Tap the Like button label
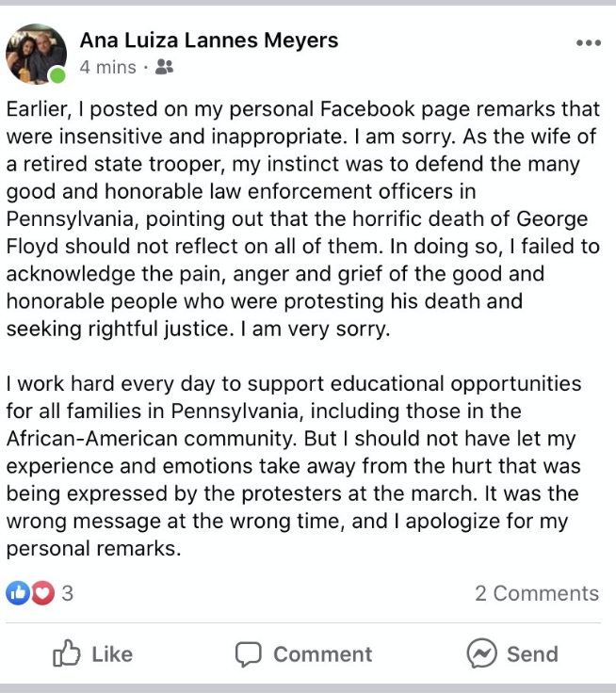The height and width of the screenshot is (693, 616). [112, 654]
